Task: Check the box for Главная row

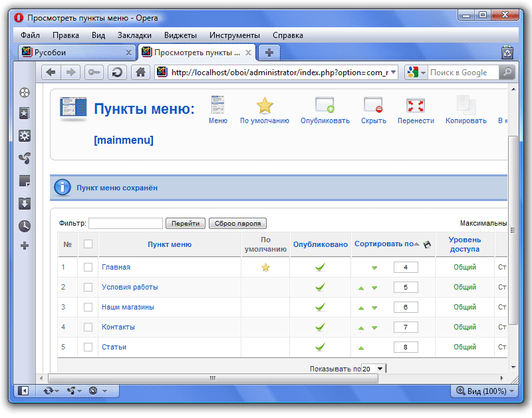Action: [x=88, y=267]
